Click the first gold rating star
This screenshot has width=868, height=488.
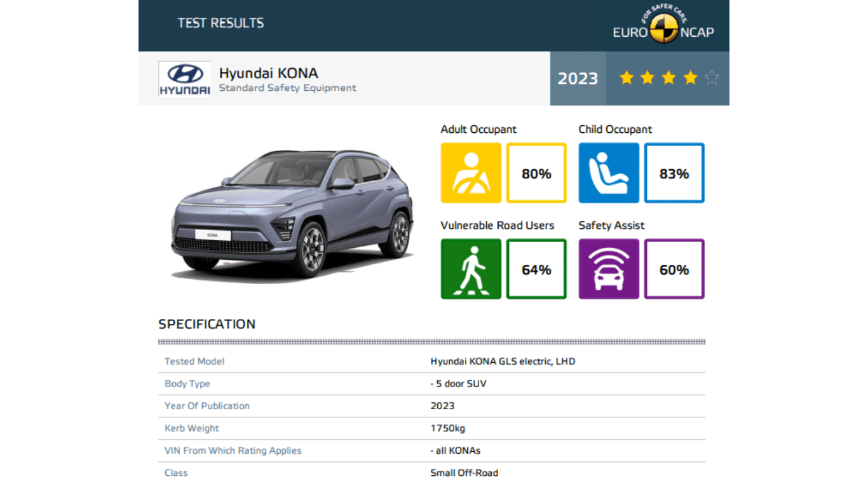627,78
